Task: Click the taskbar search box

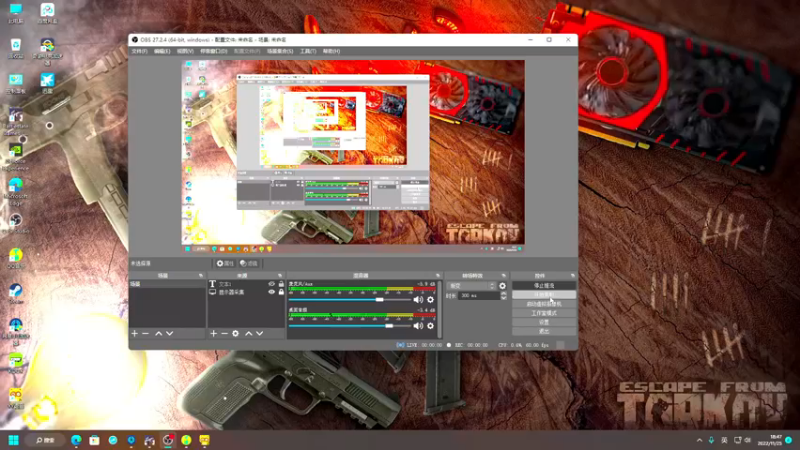Action: (x=45, y=440)
